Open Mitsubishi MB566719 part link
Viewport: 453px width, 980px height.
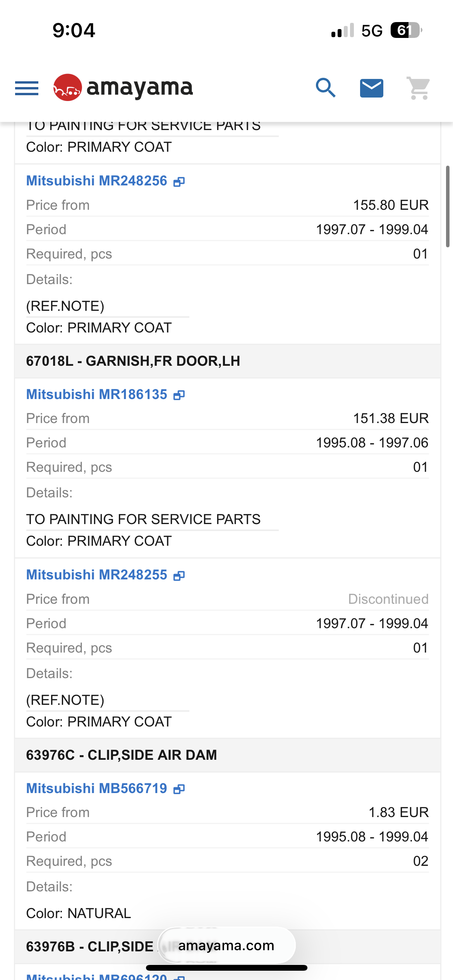click(97, 788)
